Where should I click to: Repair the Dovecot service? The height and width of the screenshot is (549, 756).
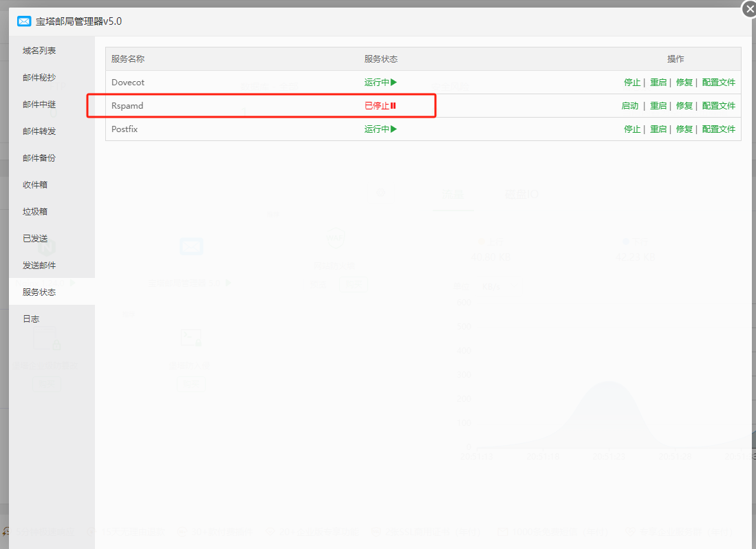(684, 83)
